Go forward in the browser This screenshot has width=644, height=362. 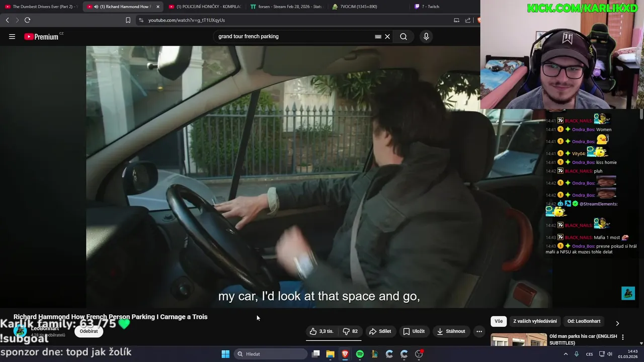point(17,20)
